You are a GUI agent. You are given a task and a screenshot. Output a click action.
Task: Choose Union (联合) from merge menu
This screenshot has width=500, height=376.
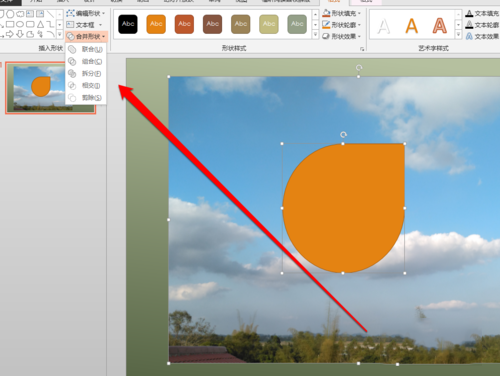pyautogui.click(x=86, y=49)
